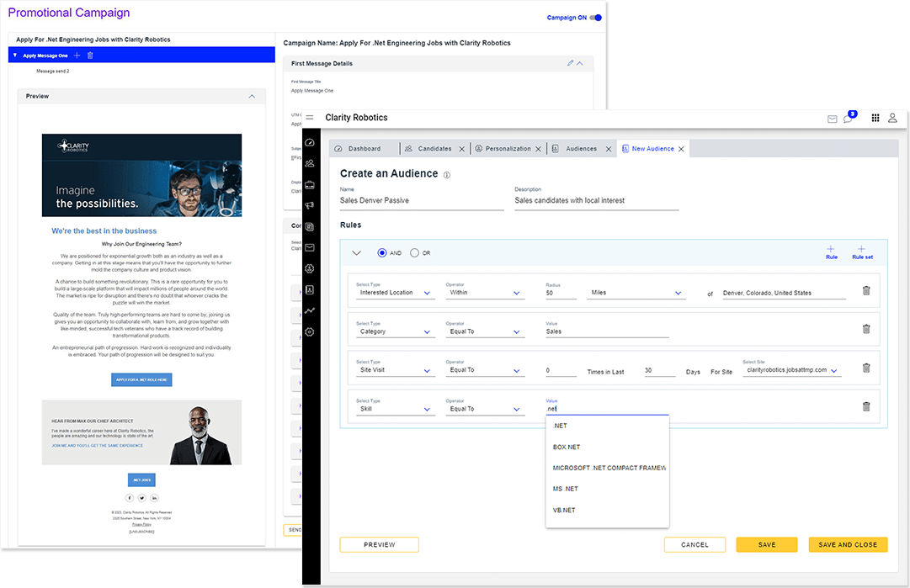Edit First Message Details with pencil icon
The width and height of the screenshot is (910, 588).
point(570,63)
